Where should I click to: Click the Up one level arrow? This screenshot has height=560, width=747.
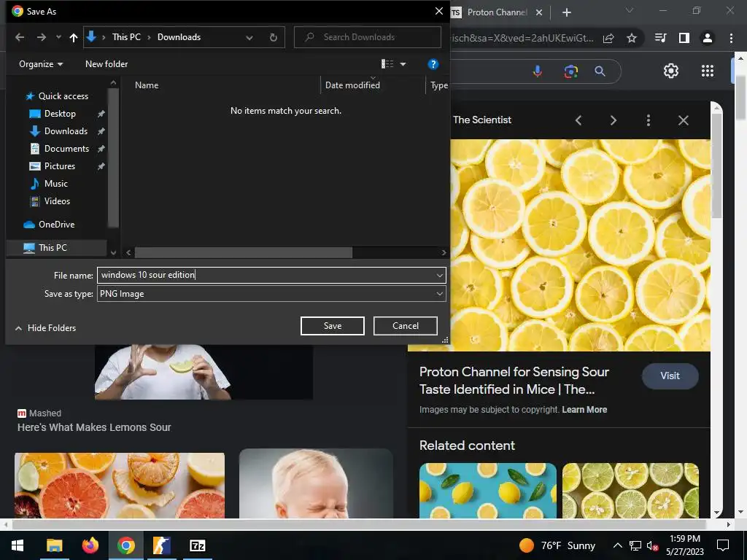pyautogui.click(x=73, y=37)
